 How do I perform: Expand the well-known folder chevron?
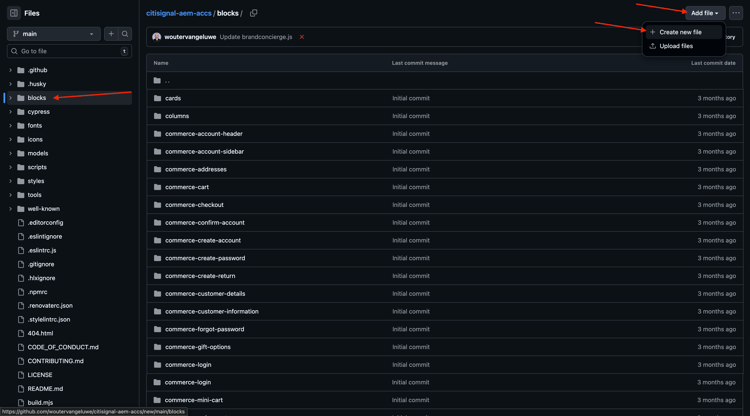(11, 209)
